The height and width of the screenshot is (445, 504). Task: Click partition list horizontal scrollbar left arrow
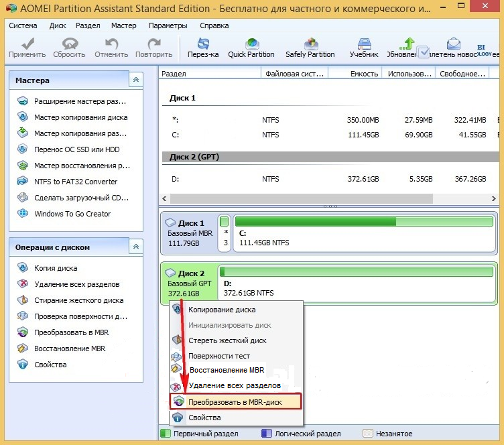tap(165, 198)
